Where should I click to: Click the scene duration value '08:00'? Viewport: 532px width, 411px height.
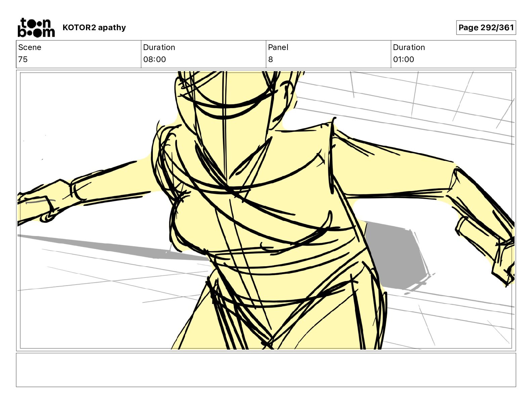coord(154,59)
